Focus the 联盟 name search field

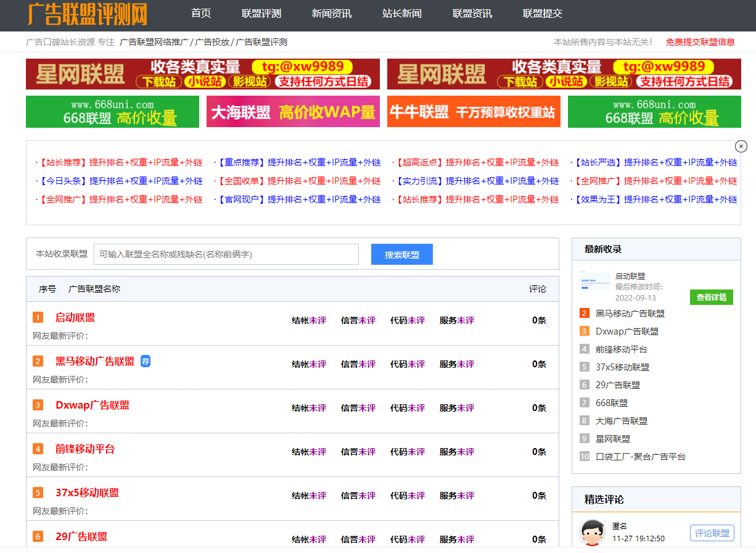pos(226,254)
